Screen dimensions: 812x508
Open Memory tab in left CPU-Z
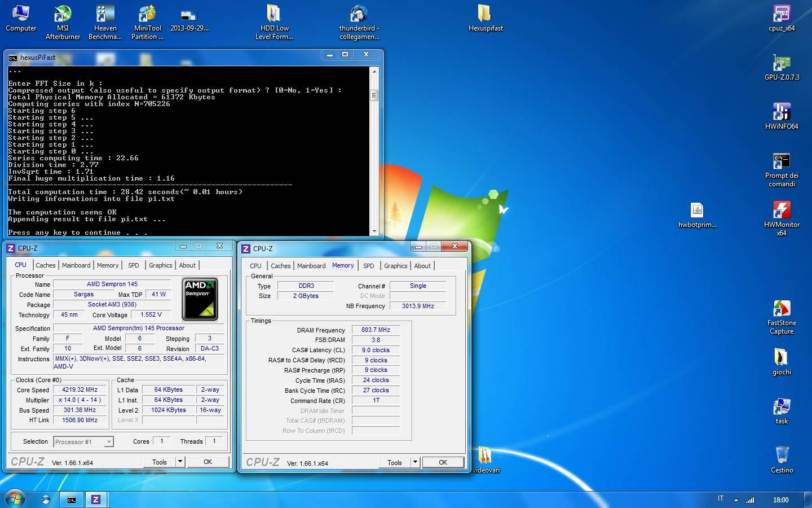pos(108,265)
